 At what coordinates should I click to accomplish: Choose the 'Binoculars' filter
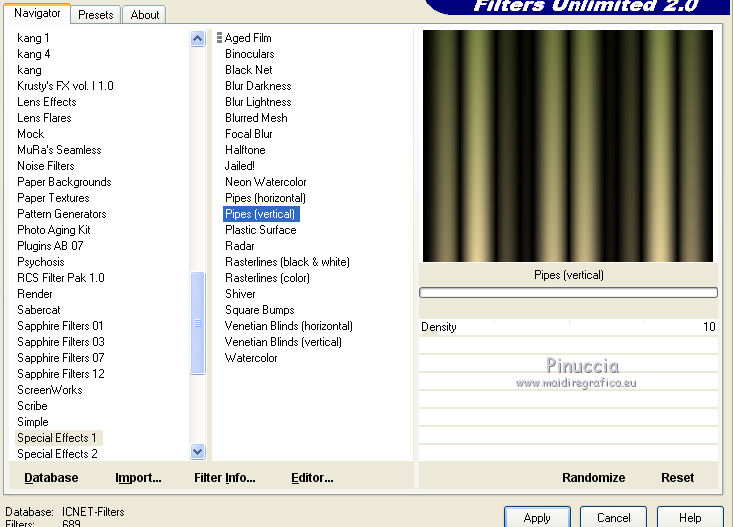point(250,54)
